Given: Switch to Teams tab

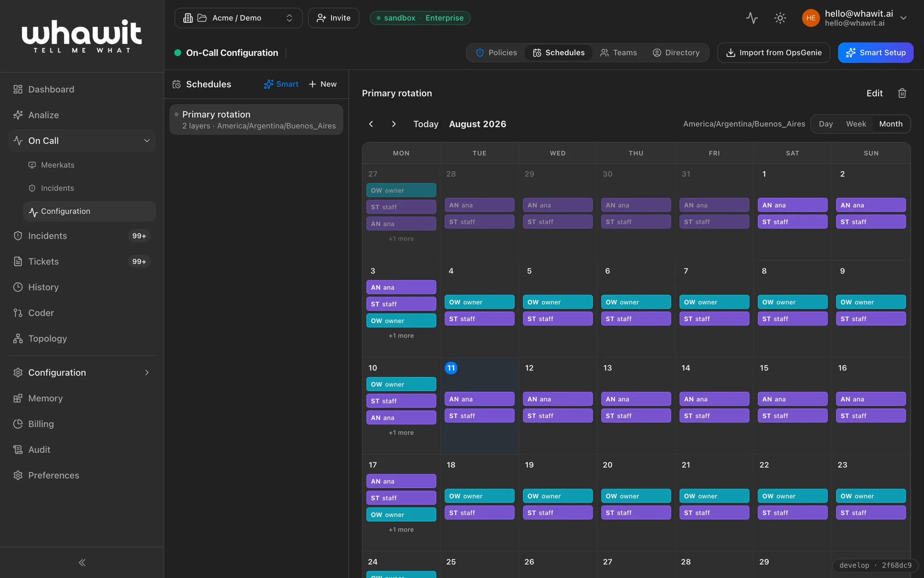Looking at the screenshot, I should pyautogui.click(x=618, y=53).
